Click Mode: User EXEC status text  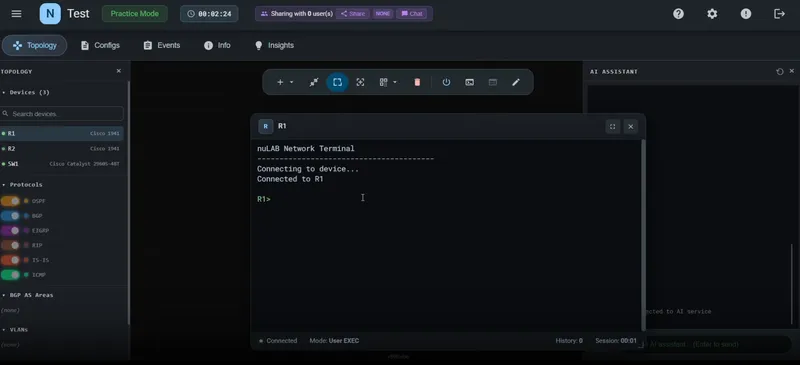coord(334,340)
